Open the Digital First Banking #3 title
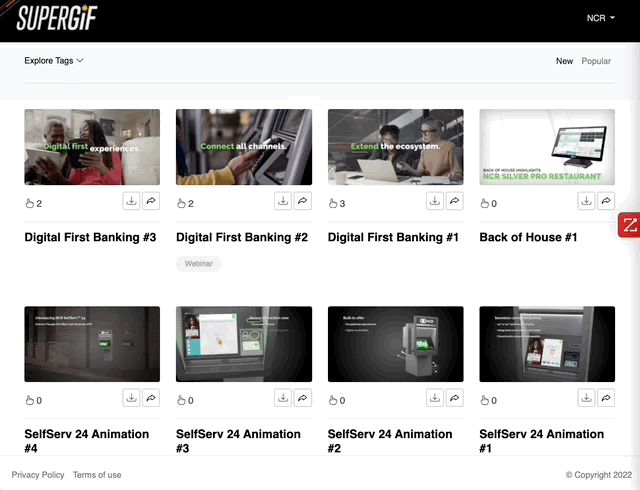 pos(90,237)
